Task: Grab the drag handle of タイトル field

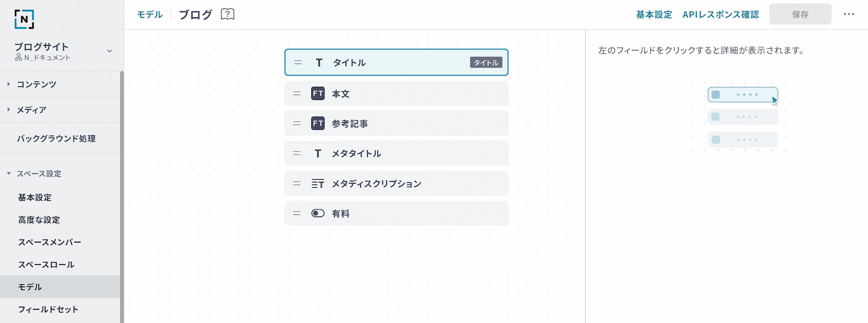Action: click(298, 62)
